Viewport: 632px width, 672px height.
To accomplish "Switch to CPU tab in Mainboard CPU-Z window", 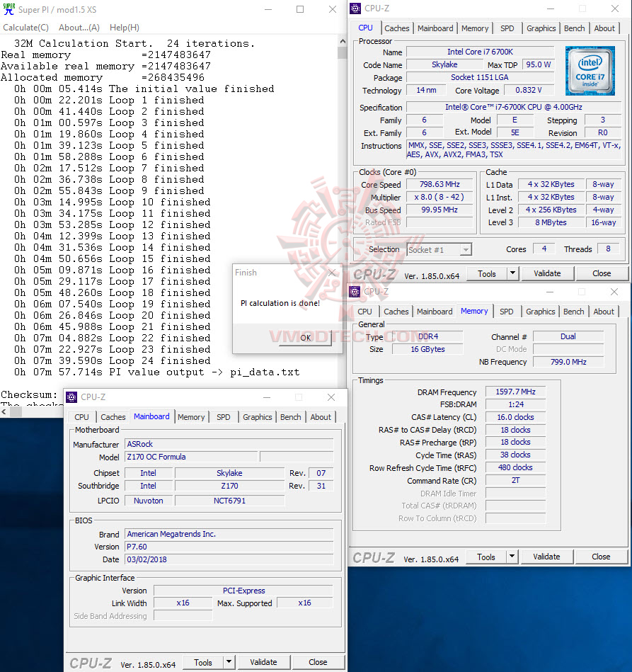I will coord(81,417).
